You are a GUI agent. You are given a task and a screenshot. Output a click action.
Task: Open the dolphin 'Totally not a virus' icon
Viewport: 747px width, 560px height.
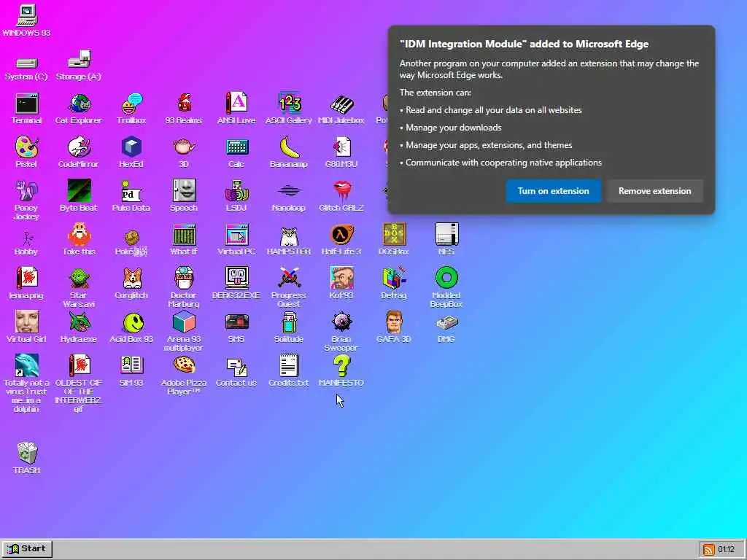point(26,366)
